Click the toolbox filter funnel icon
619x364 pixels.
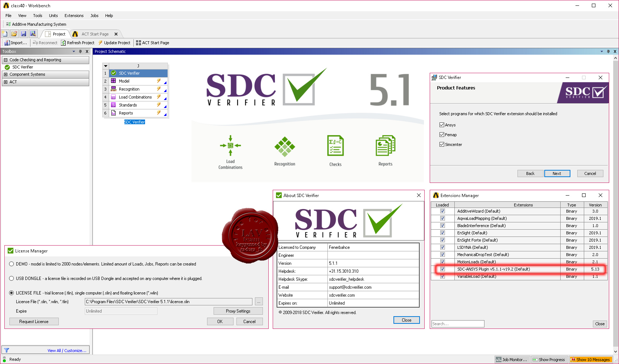(x=7, y=350)
